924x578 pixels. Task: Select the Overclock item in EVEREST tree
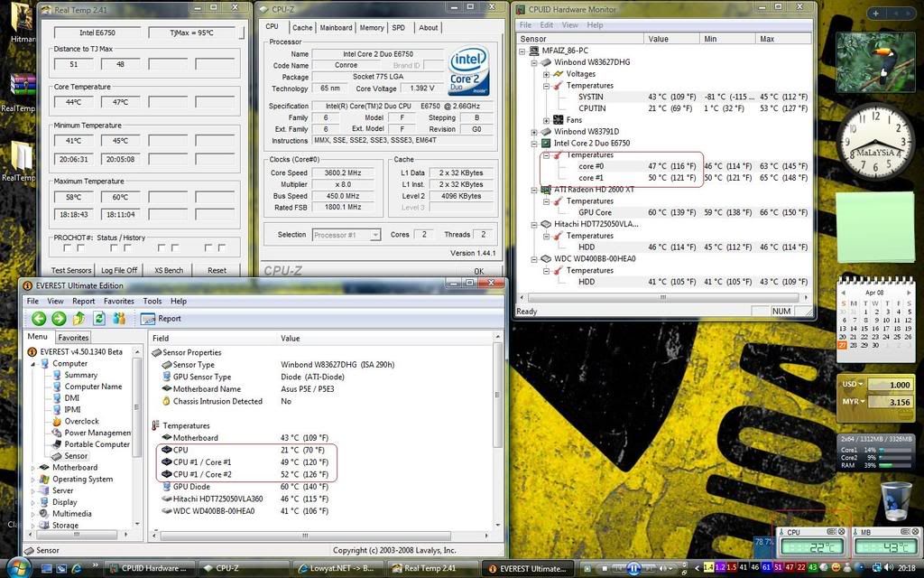coord(81,421)
